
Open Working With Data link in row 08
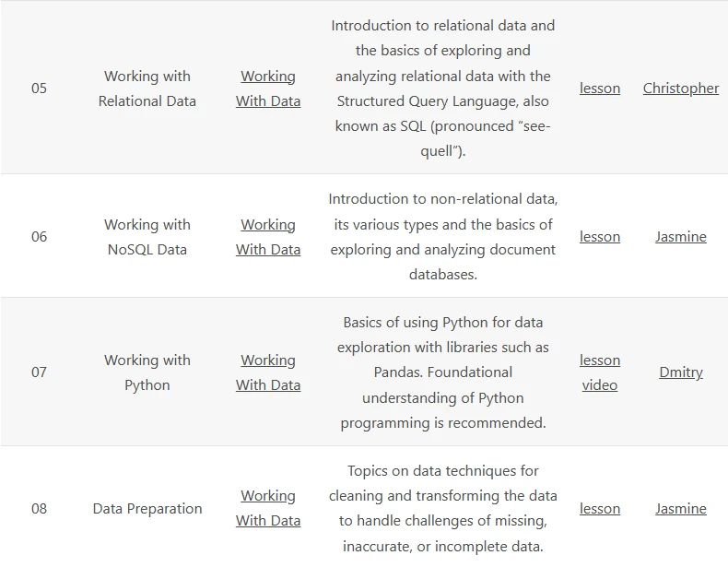pos(268,508)
